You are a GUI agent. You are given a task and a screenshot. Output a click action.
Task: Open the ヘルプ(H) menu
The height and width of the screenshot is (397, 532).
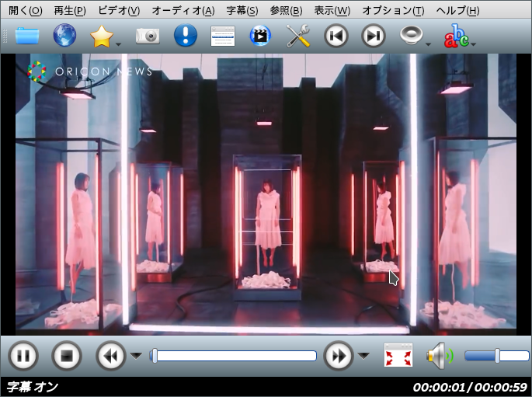click(457, 11)
